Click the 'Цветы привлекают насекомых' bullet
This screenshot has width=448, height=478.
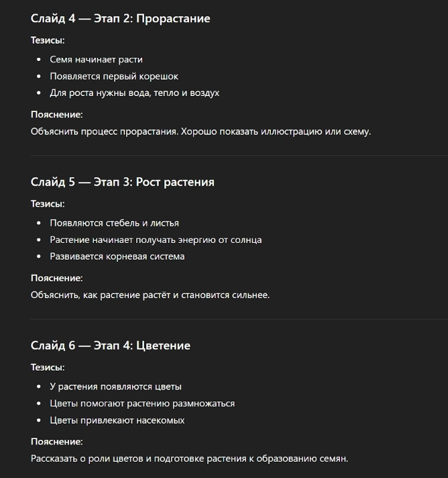[117, 420]
